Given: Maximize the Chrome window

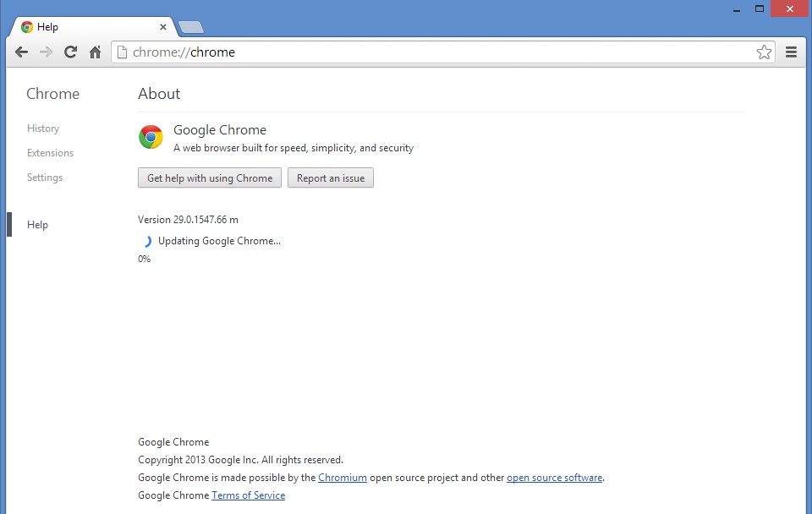Looking at the screenshot, I should tap(760, 8).
